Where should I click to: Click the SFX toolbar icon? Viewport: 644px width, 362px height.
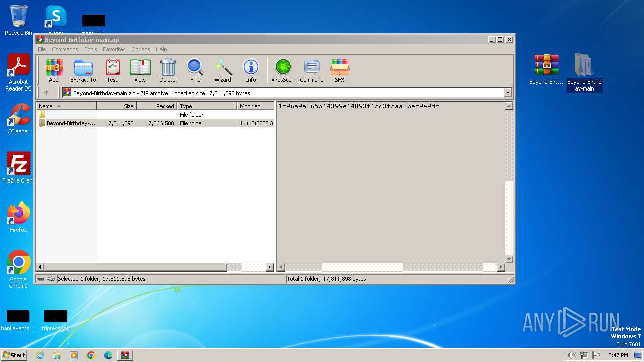pyautogui.click(x=340, y=70)
